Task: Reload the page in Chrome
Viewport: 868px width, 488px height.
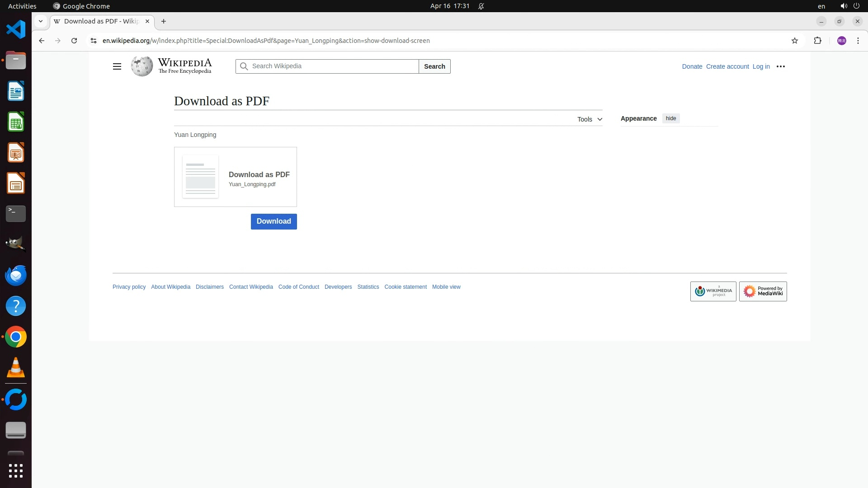Action: point(74,41)
